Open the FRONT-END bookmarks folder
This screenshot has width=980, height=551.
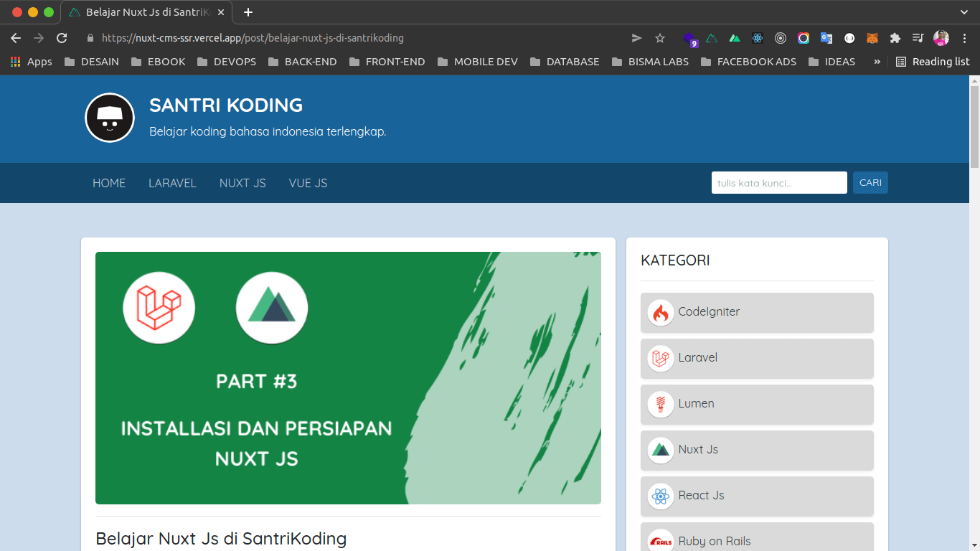pyautogui.click(x=387, y=62)
